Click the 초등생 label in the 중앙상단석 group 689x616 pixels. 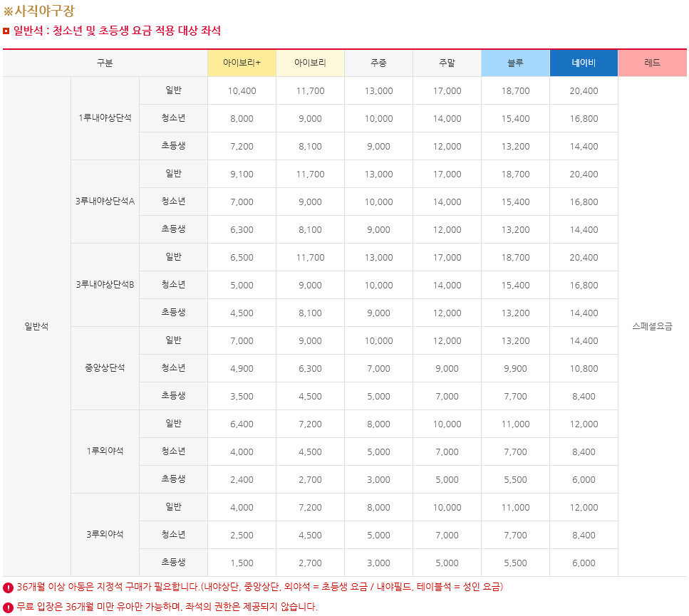pyautogui.click(x=174, y=395)
